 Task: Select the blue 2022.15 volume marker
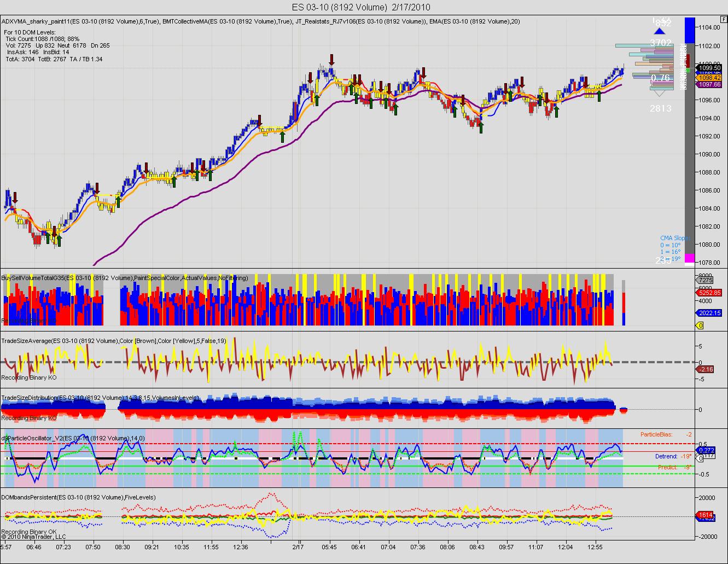pyautogui.click(x=709, y=313)
